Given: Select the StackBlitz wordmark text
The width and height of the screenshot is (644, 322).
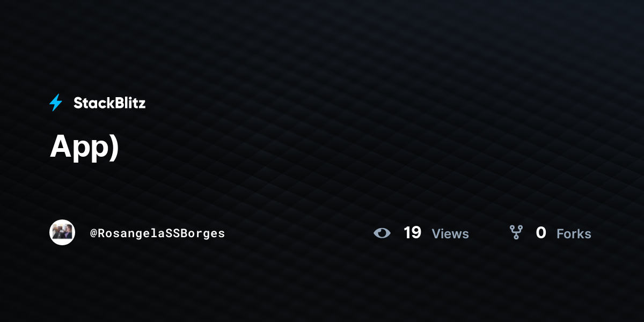Looking at the screenshot, I should coord(109,103).
